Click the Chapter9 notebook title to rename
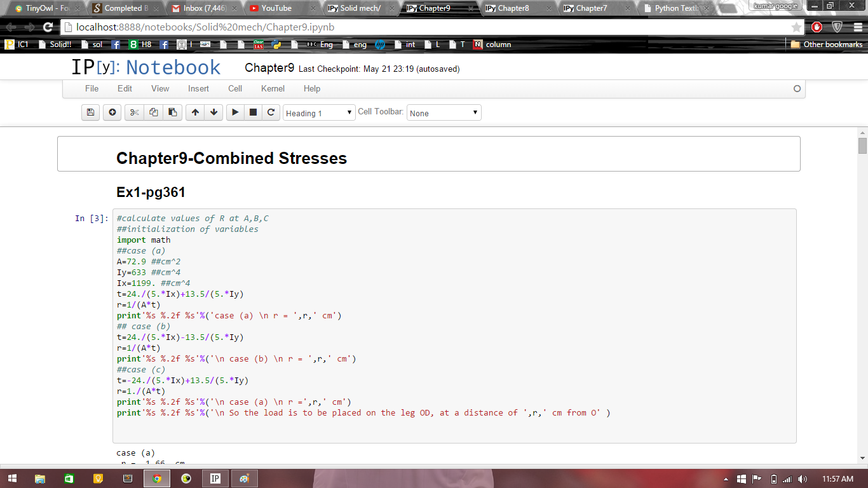The height and width of the screenshot is (488, 868). (x=269, y=68)
